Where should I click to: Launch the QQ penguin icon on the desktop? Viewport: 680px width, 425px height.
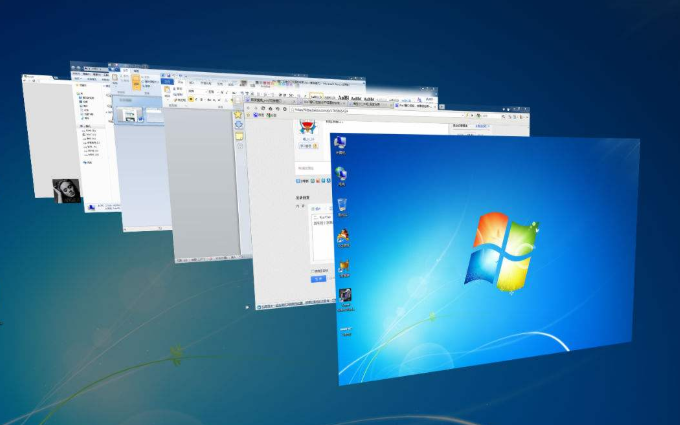343,235
